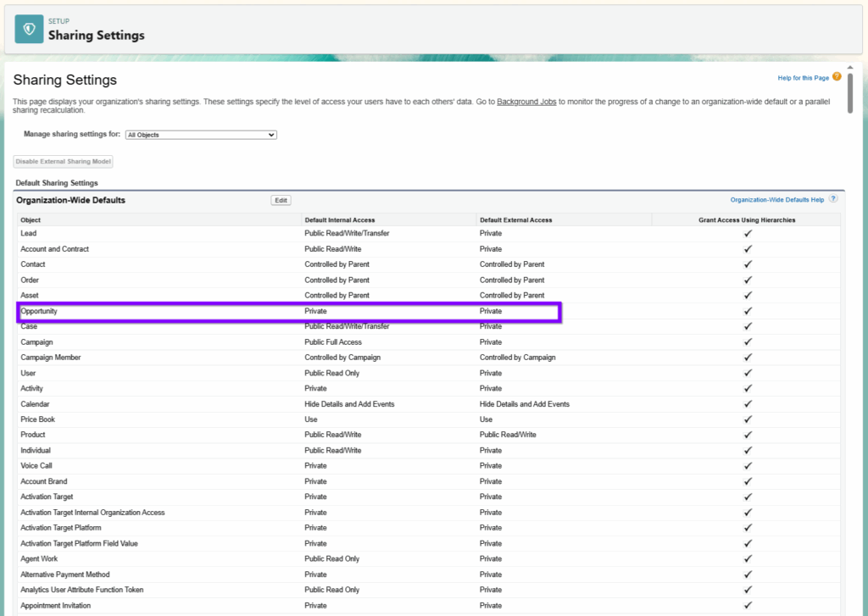Open the Help for this Page link
Viewport: 868px width, 616px height.
coord(803,78)
